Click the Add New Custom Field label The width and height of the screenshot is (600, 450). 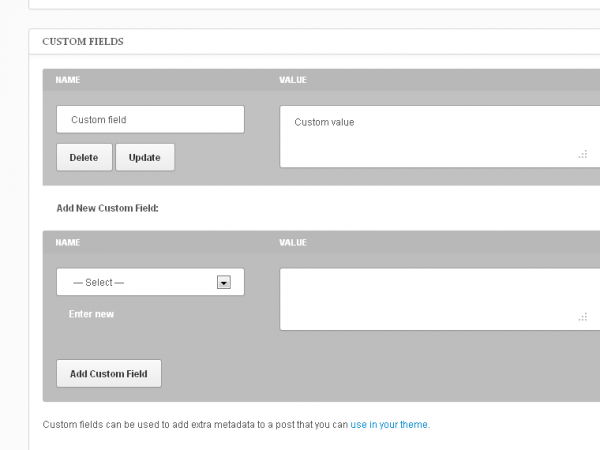click(108, 208)
